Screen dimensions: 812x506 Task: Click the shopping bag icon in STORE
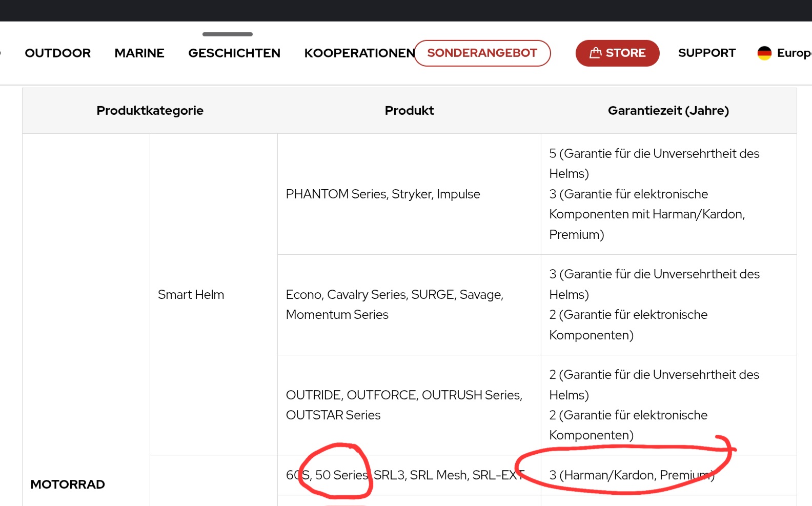(x=595, y=53)
